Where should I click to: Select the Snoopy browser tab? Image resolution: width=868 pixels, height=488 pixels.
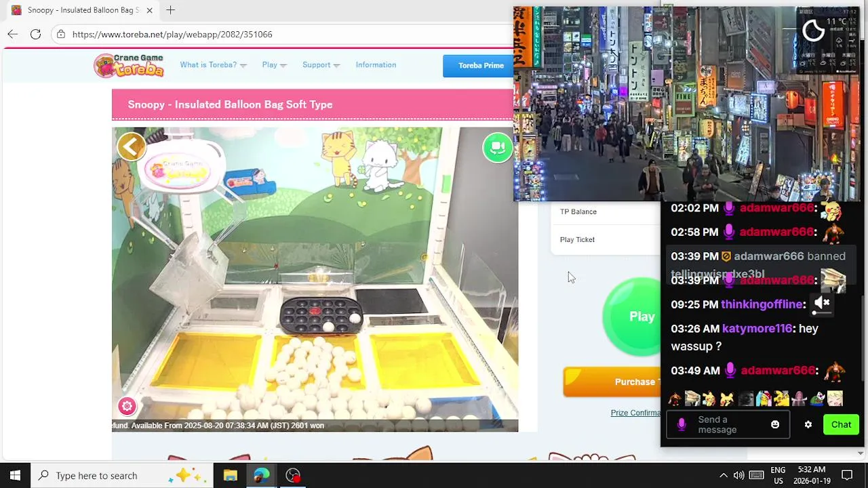pyautogui.click(x=81, y=10)
